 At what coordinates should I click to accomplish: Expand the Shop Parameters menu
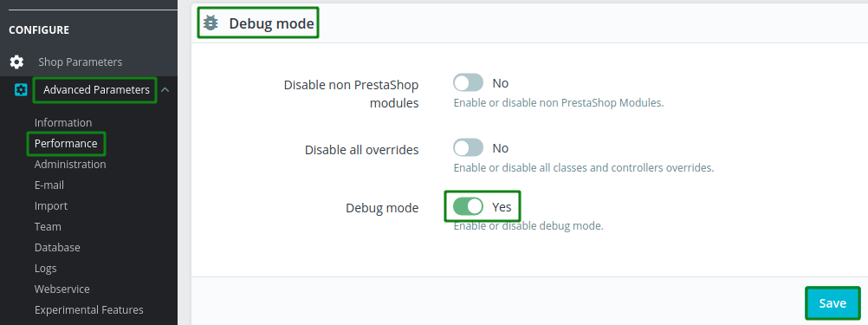(x=81, y=62)
